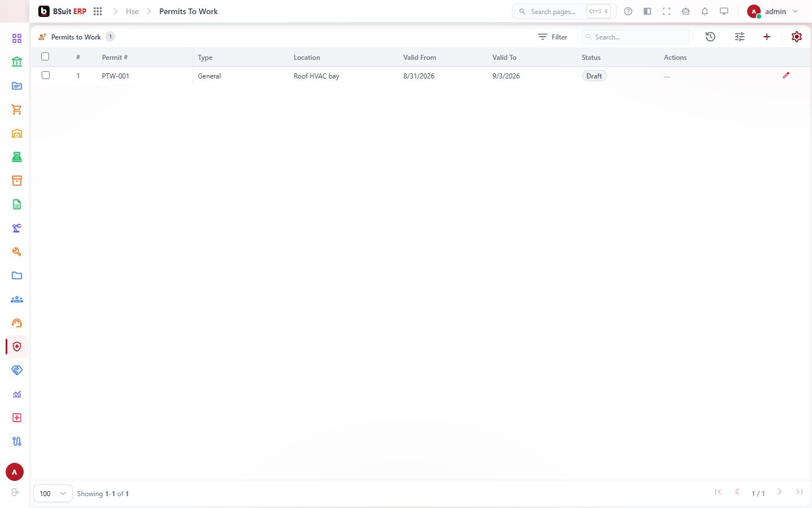This screenshot has width=812, height=508.
Task: Sort by the Valid To column header
Action: coord(504,58)
